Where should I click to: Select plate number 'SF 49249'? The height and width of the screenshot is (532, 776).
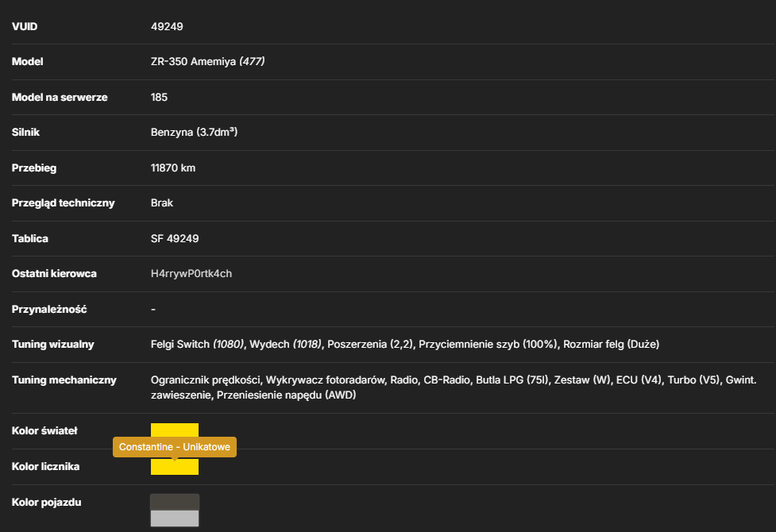[175, 238]
